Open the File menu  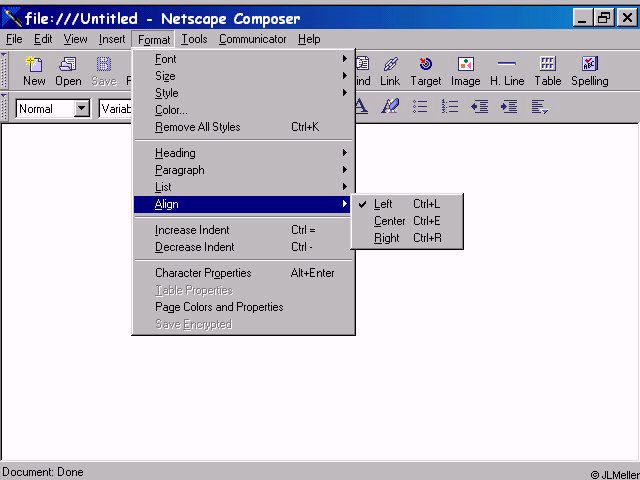14,39
